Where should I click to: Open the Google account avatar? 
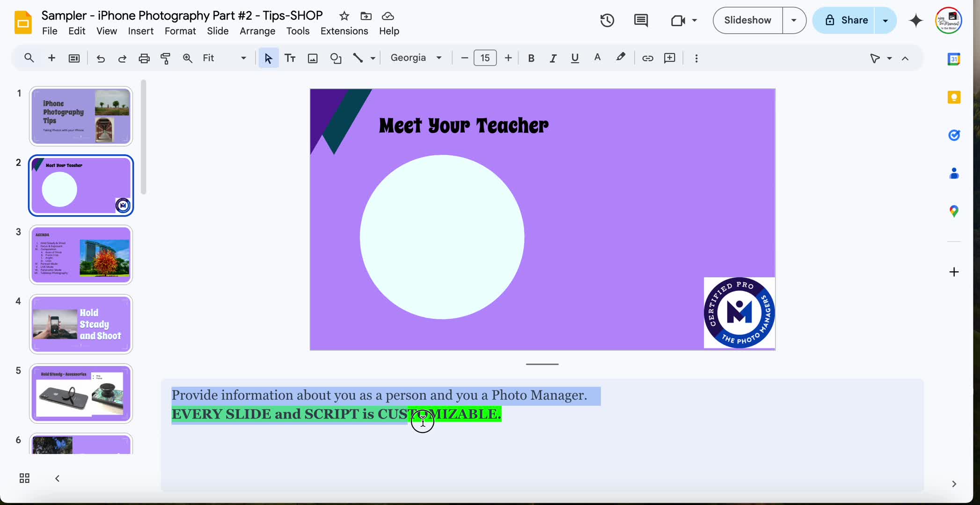pos(948,20)
